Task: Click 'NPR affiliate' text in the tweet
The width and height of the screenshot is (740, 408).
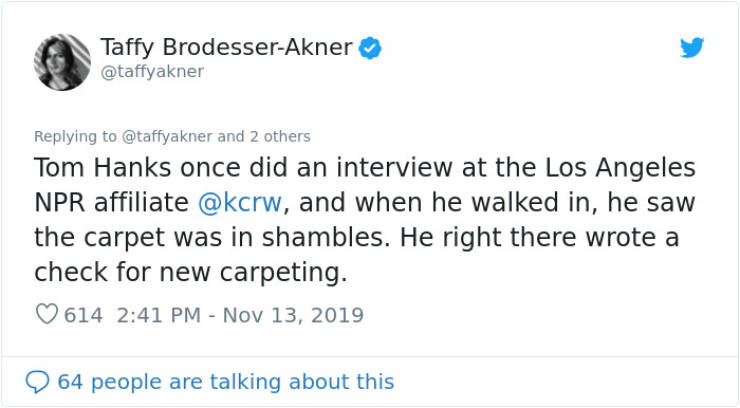Action: coord(112,202)
